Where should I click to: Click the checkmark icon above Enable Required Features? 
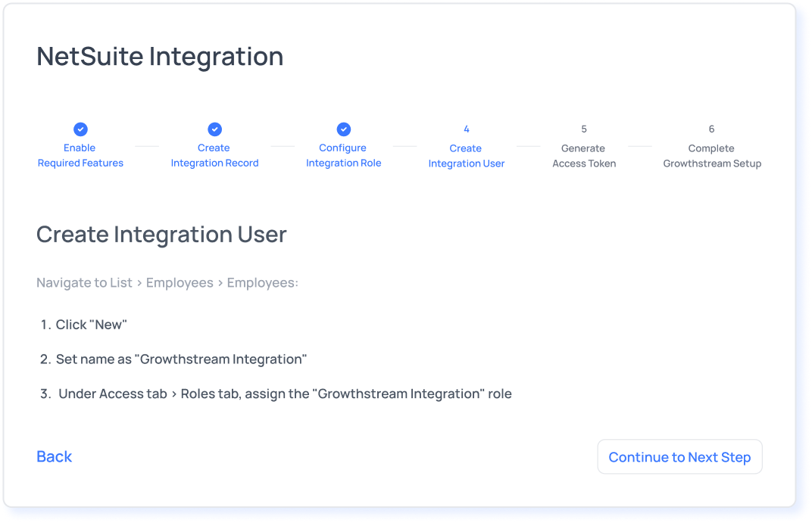pos(80,129)
